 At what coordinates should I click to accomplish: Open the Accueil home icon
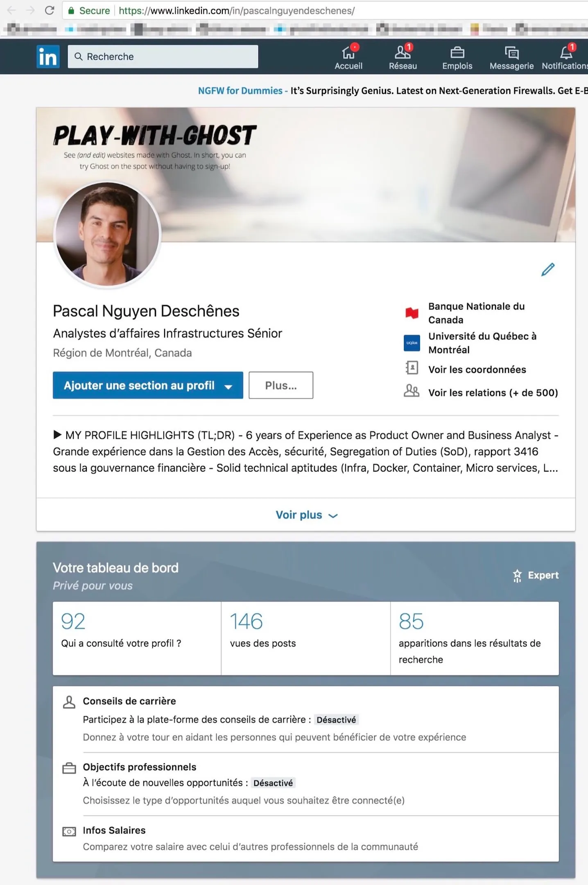[348, 52]
